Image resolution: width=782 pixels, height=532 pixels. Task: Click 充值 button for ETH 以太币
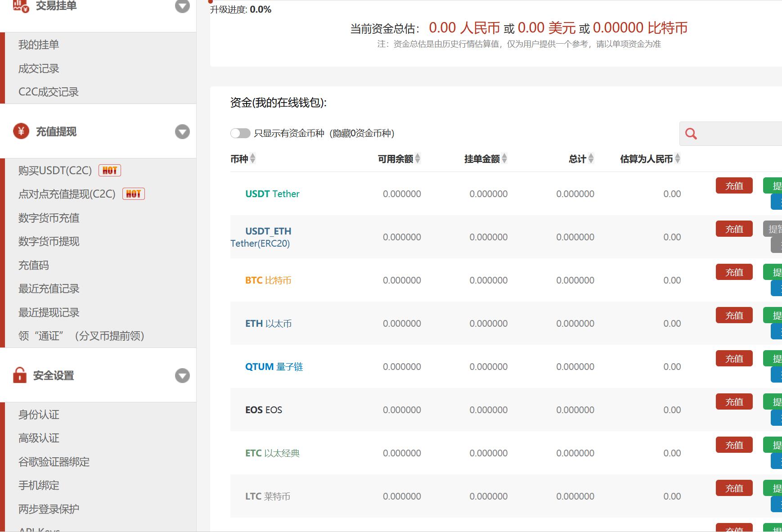click(x=734, y=316)
